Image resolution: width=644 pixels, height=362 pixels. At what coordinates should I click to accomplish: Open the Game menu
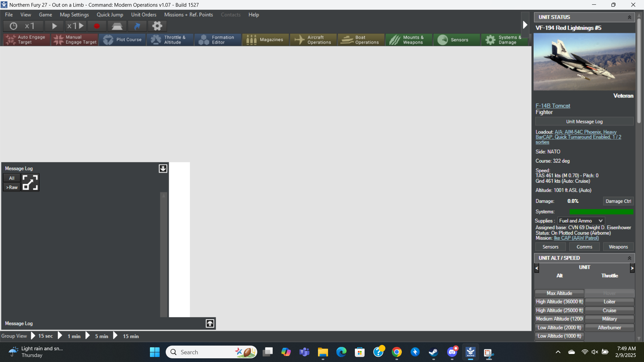(45, 15)
